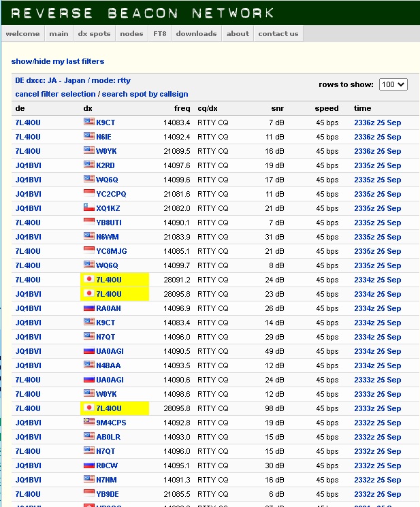Open the main tab
Screen dimensions: 420x507
pyautogui.click(x=59, y=33)
